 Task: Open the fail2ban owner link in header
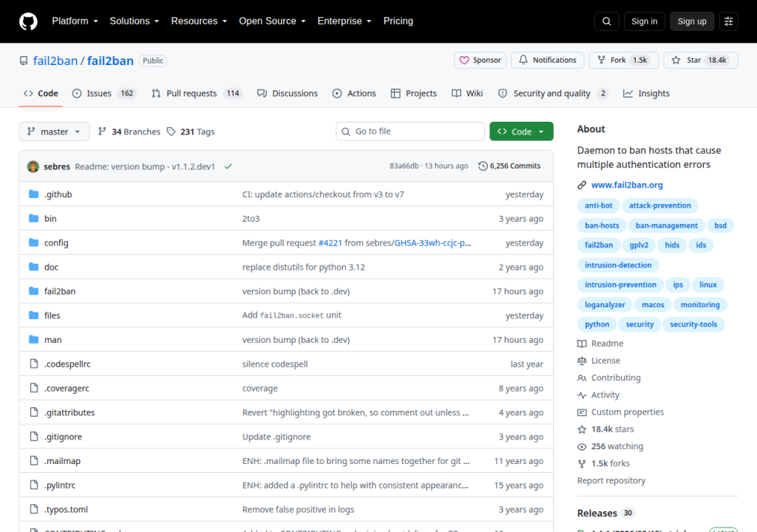55,61
